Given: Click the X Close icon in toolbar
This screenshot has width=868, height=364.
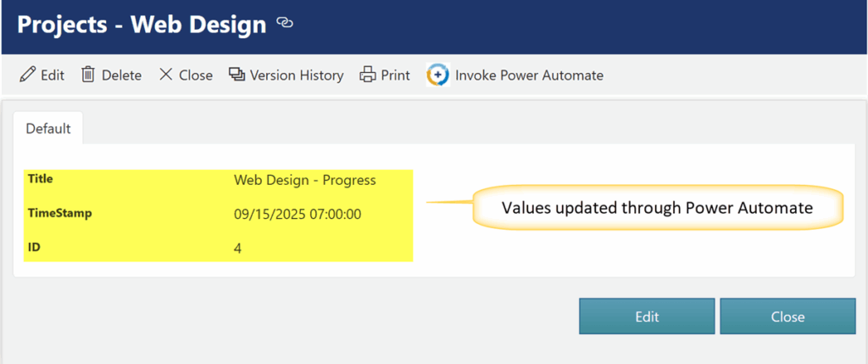Looking at the screenshot, I should pyautogui.click(x=165, y=75).
